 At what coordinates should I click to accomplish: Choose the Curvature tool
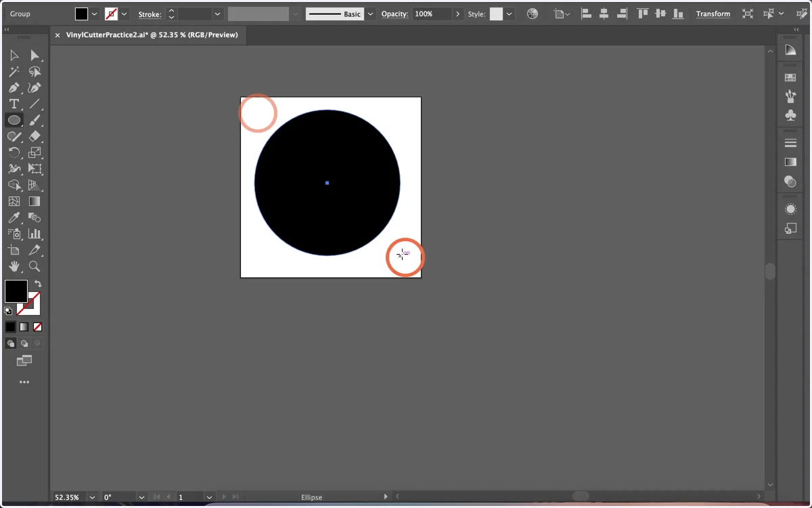[35, 88]
